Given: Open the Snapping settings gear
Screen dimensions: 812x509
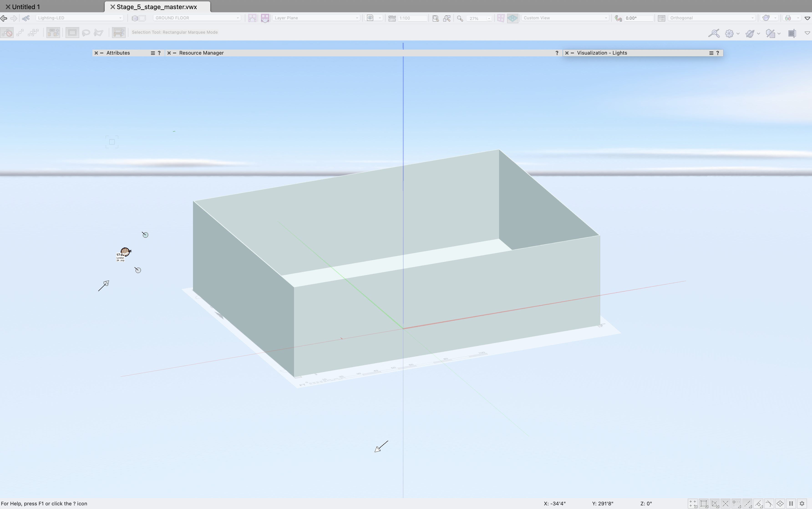Looking at the screenshot, I should pyautogui.click(x=802, y=504).
